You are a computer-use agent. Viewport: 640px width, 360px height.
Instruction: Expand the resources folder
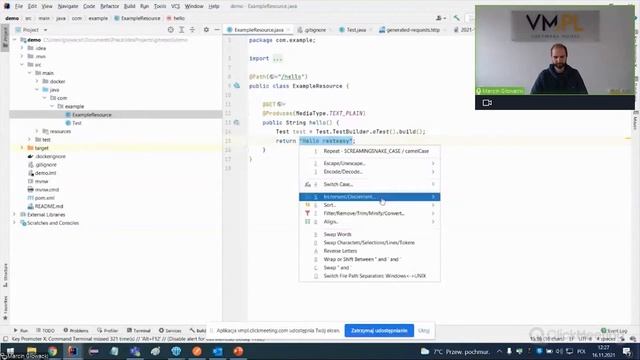coord(37,131)
